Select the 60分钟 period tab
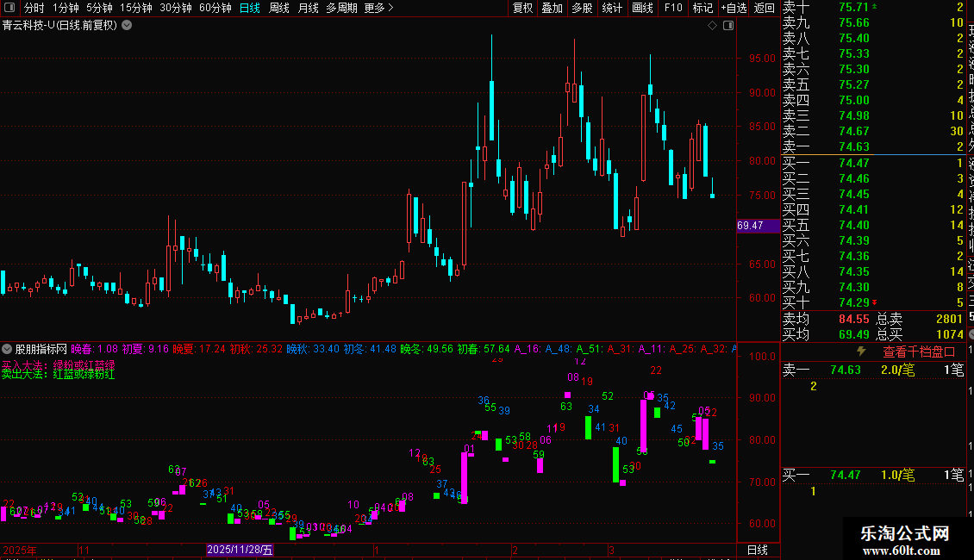The width and height of the screenshot is (974, 560). (215, 8)
